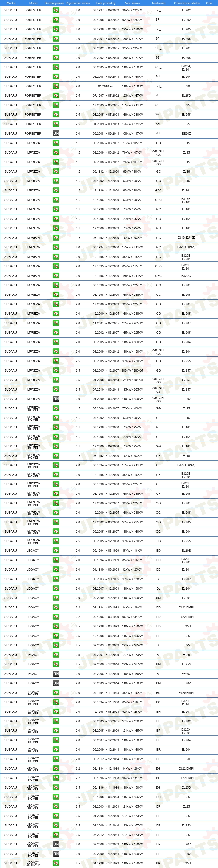Select the EJ18, EJ18E engine cell
Image resolution: width=218 pixels, height=868 pixels.
click(186, 237)
